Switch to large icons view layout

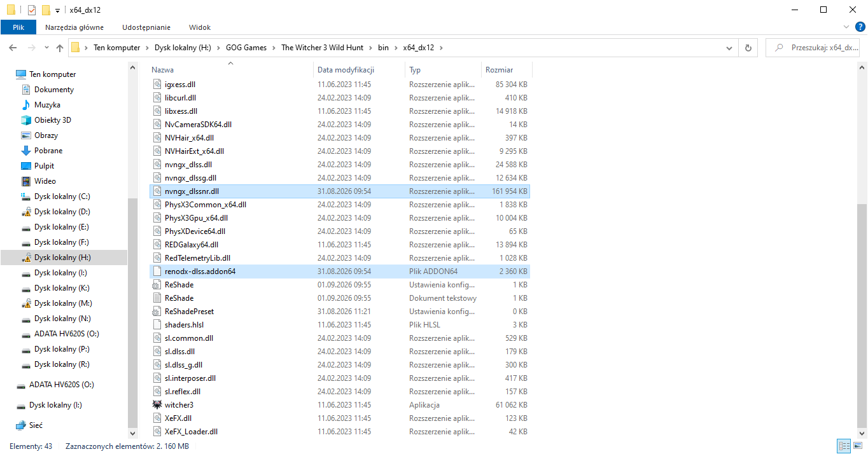(x=858, y=446)
